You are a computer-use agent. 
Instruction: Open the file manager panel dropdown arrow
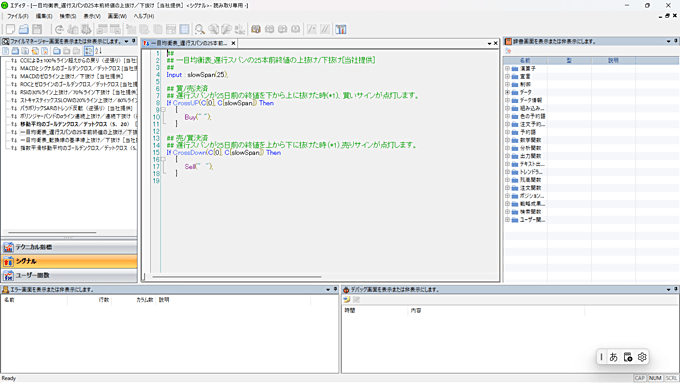126,42
